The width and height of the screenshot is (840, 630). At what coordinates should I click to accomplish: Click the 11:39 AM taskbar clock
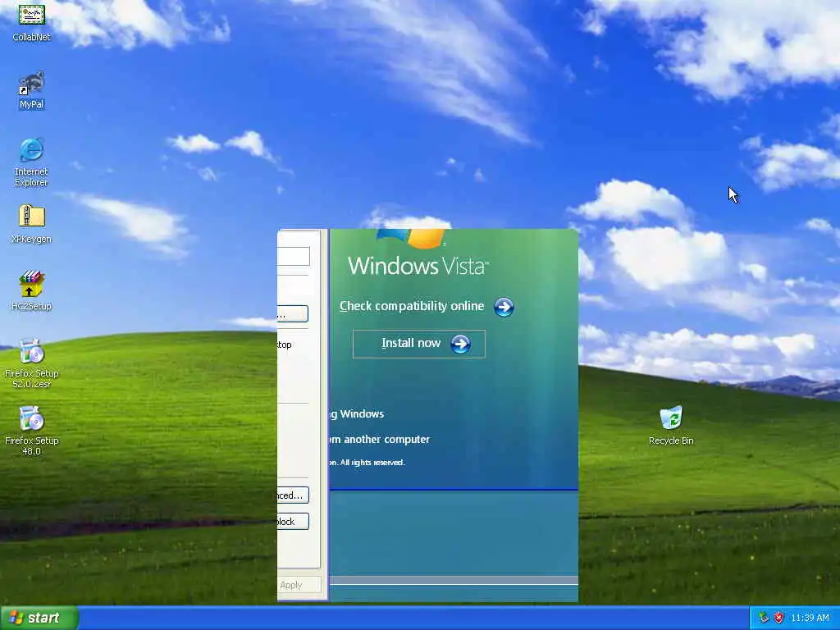coord(810,618)
